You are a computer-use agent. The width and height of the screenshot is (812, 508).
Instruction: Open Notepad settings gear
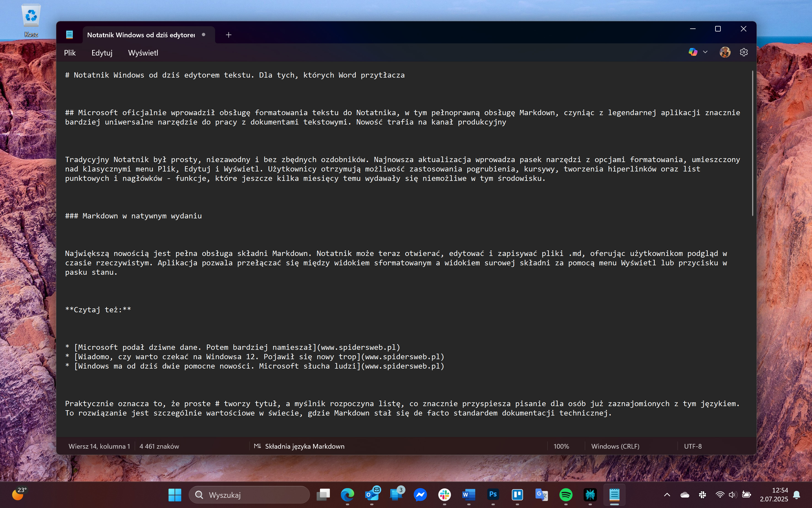coord(744,52)
